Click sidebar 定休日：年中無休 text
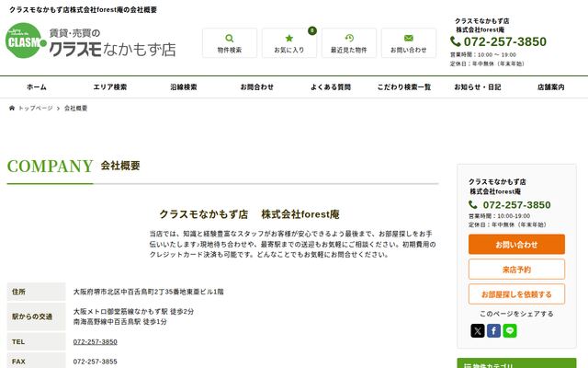Screen dimensions: 588x368 tap(508, 224)
